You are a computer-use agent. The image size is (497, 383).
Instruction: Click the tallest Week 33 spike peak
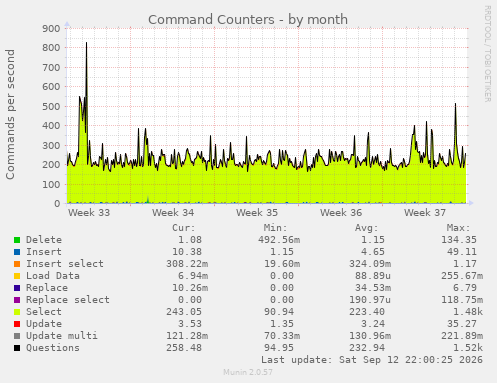tap(87, 43)
